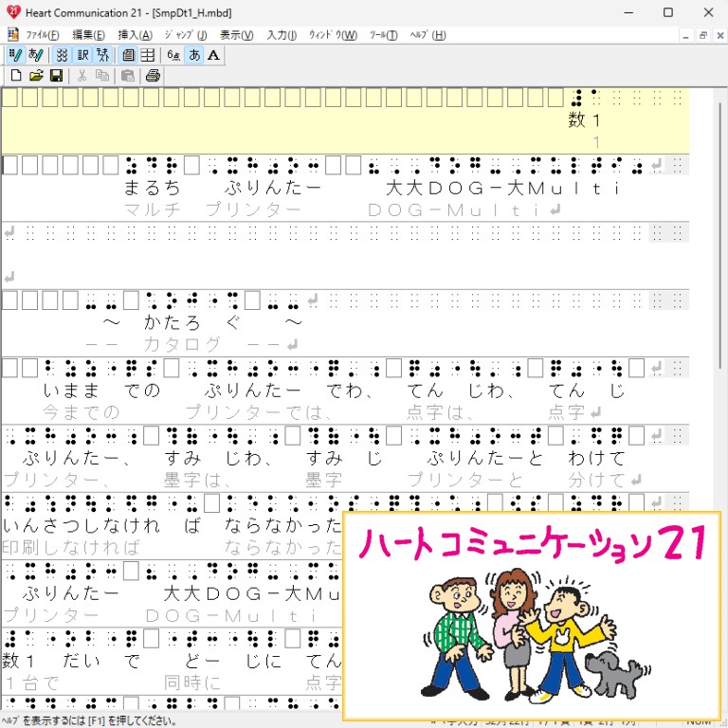Viewport: 728px width, 728px height.
Task: Click the grey 今までの translation text
Action: (x=82, y=411)
